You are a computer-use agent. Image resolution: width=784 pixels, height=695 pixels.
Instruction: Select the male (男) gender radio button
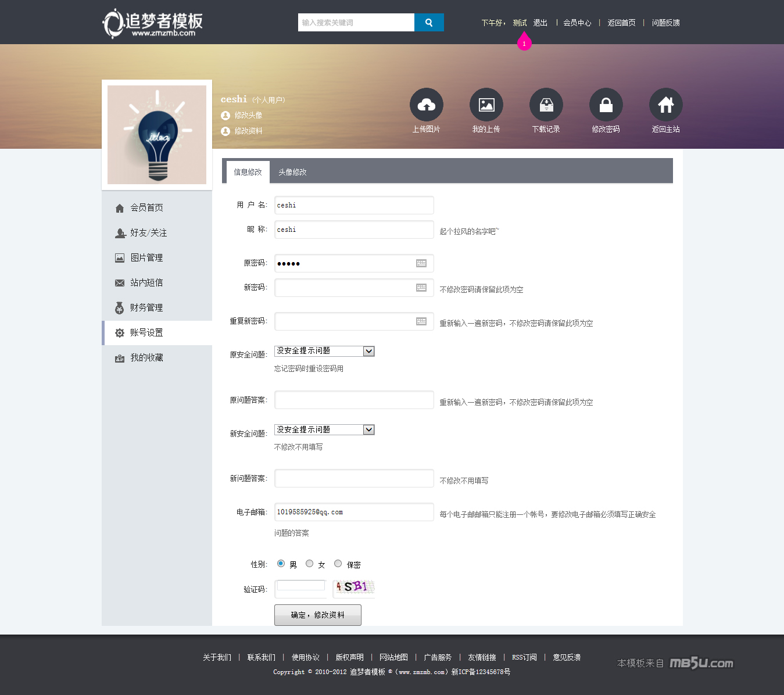pyautogui.click(x=281, y=564)
